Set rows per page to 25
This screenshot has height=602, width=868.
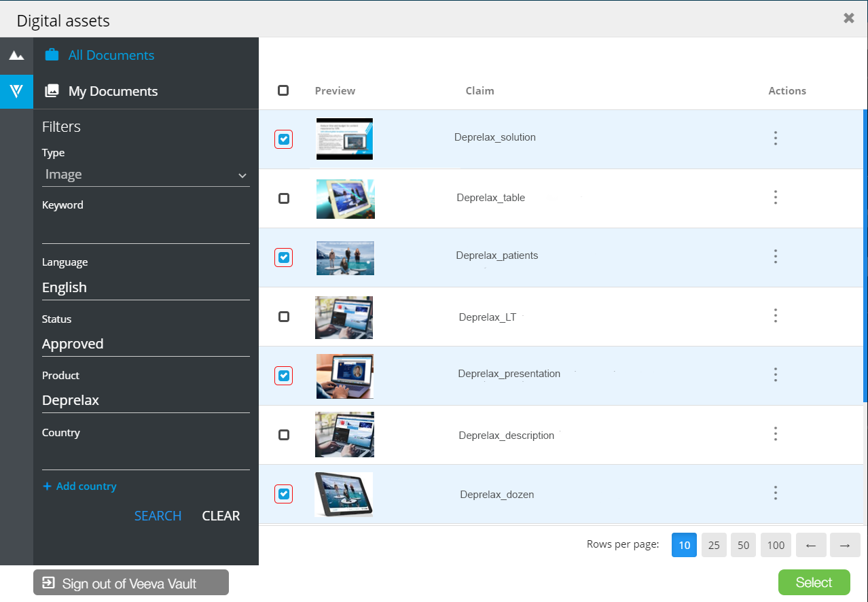(714, 545)
